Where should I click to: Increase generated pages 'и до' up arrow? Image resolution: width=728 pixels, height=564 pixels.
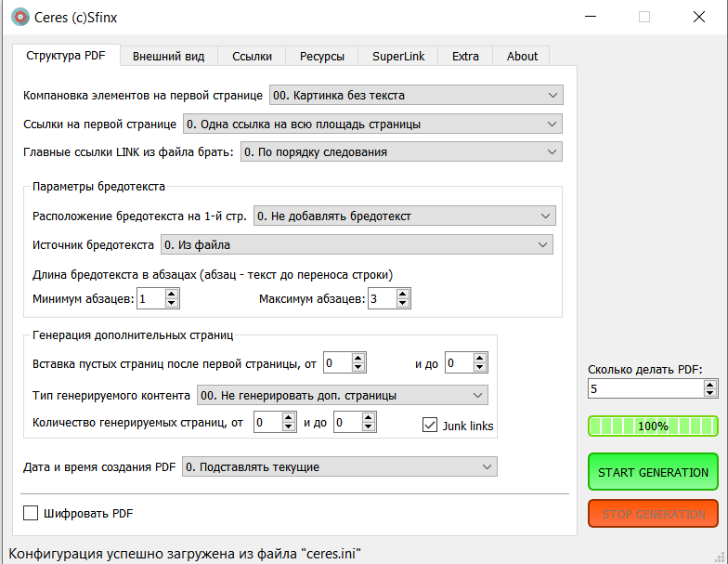[368, 417]
